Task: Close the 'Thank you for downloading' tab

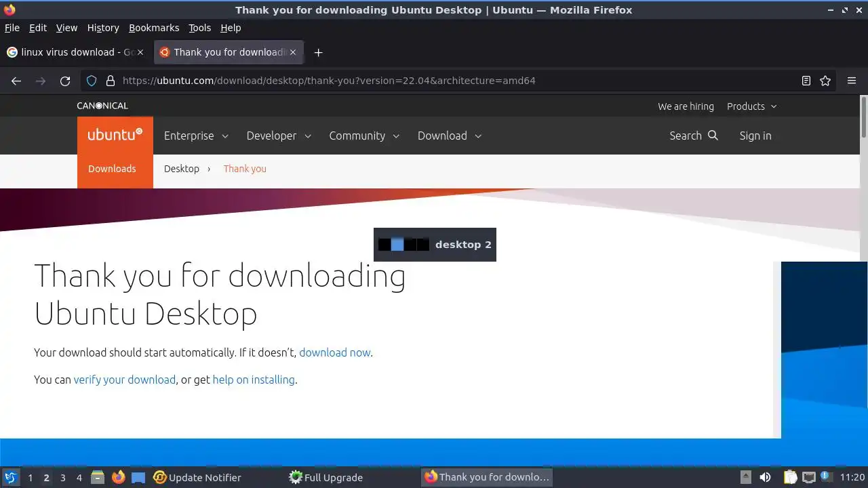Action: [x=293, y=52]
